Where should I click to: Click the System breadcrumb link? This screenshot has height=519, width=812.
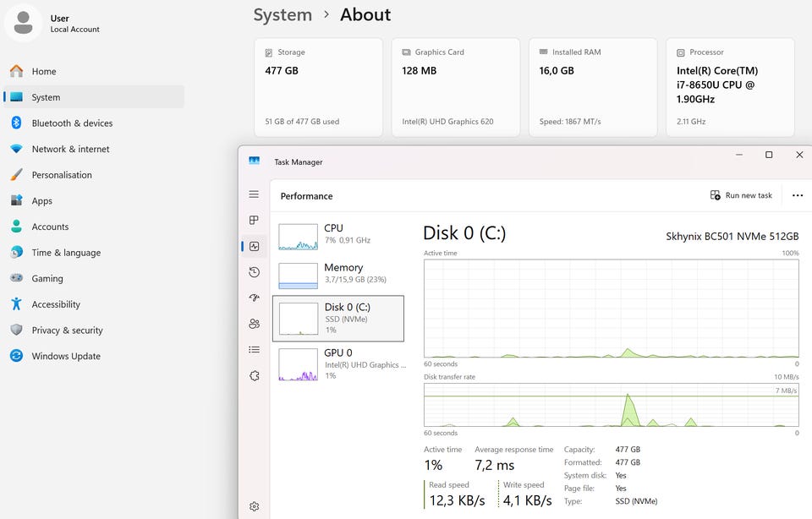pos(283,15)
